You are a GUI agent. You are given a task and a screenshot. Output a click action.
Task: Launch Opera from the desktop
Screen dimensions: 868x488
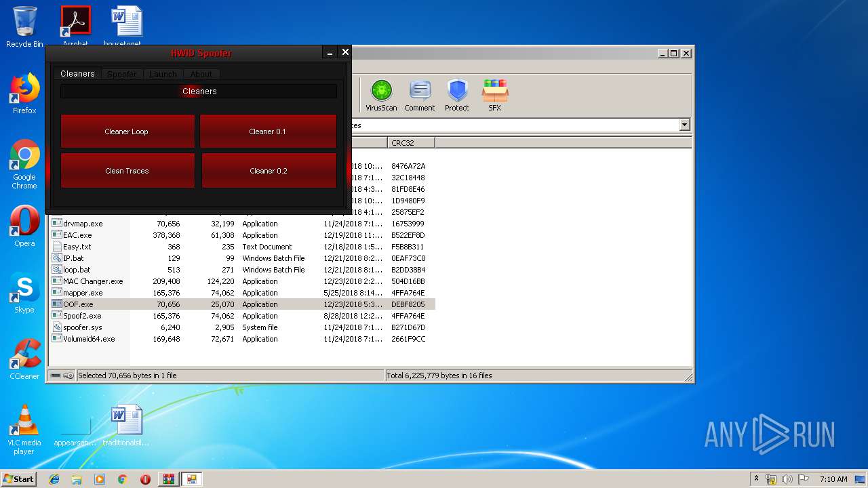coord(24,226)
